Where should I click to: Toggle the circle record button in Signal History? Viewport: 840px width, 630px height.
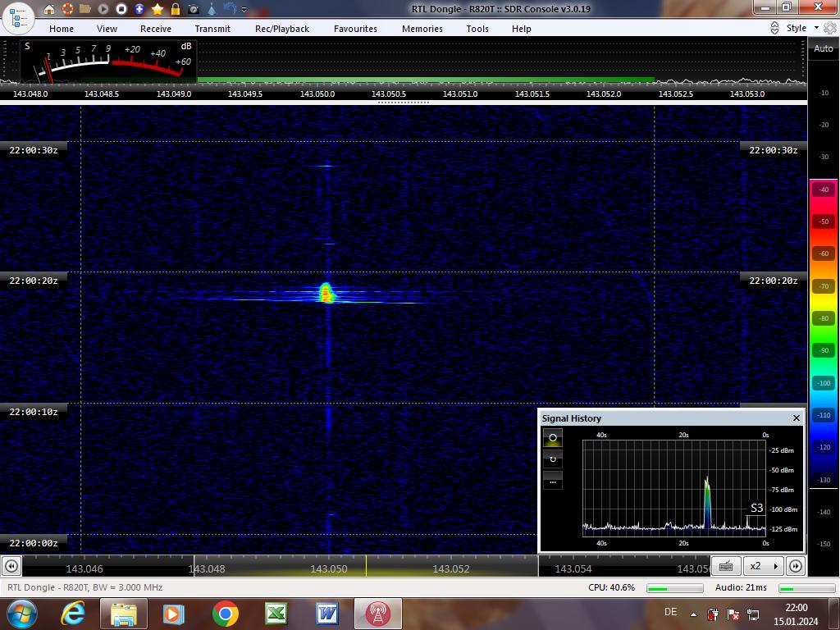click(x=553, y=438)
